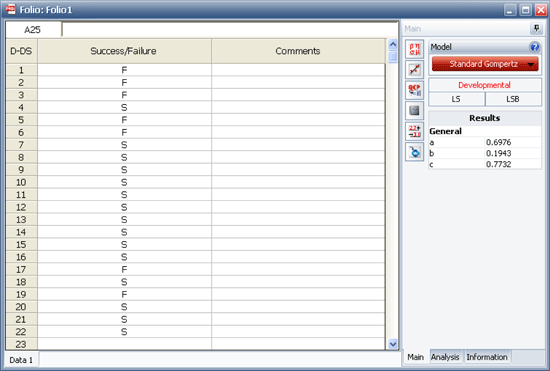Image resolution: width=550 pixels, height=371 pixels.
Task: Click the General label under Results
Action: coord(445,131)
